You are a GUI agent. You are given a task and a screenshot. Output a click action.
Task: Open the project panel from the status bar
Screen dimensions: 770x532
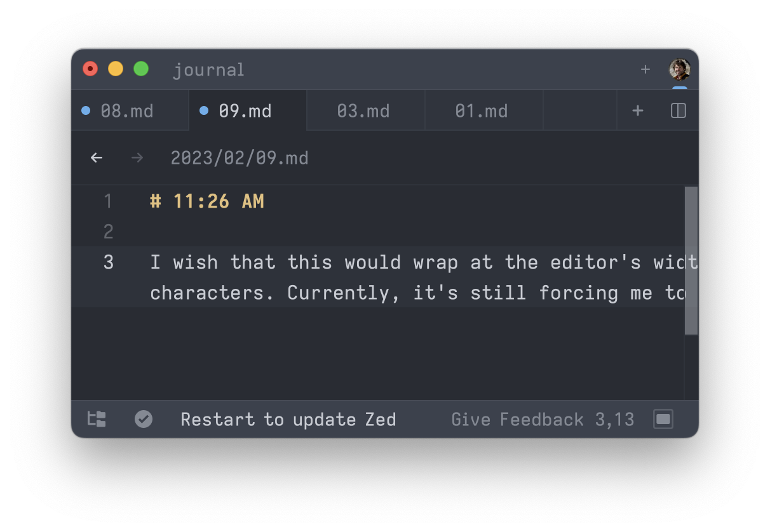point(96,419)
